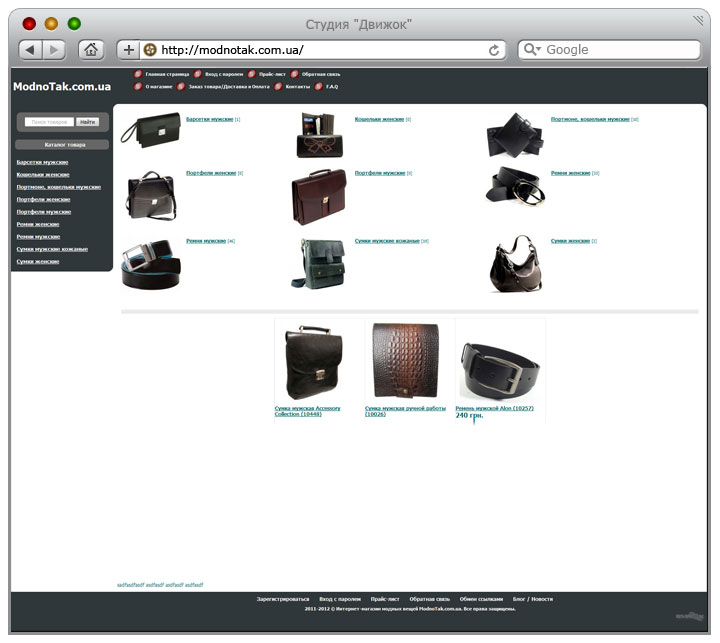
Task: Select Сумки женские in sidebar catalog
Action: [x=38, y=261]
